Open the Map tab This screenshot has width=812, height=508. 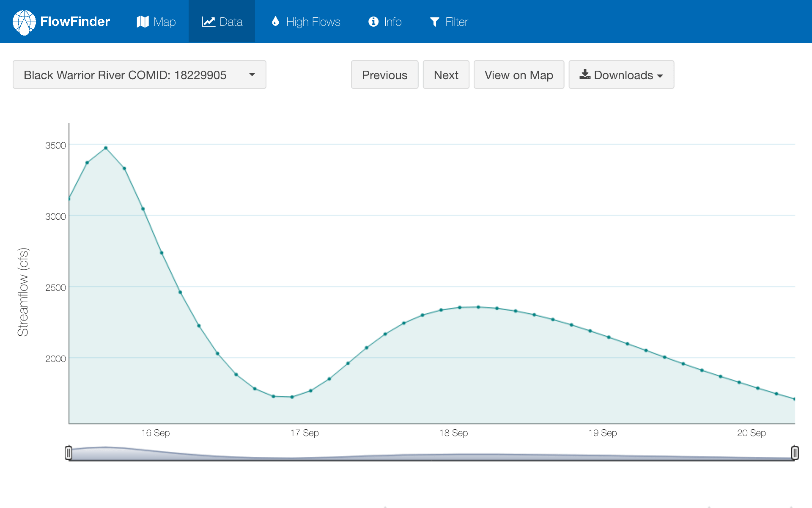click(156, 22)
